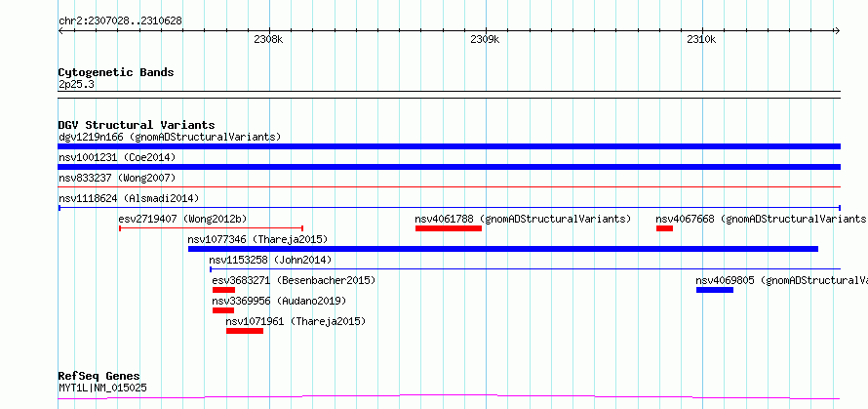Select the blue bar under nsv4069805
The height and width of the screenshot is (409, 868).
point(715,290)
